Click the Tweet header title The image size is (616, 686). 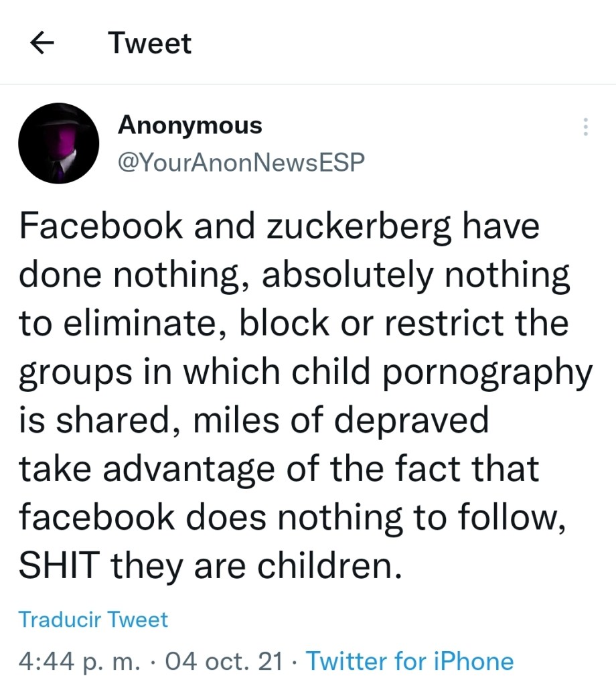(x=150, y=44)
